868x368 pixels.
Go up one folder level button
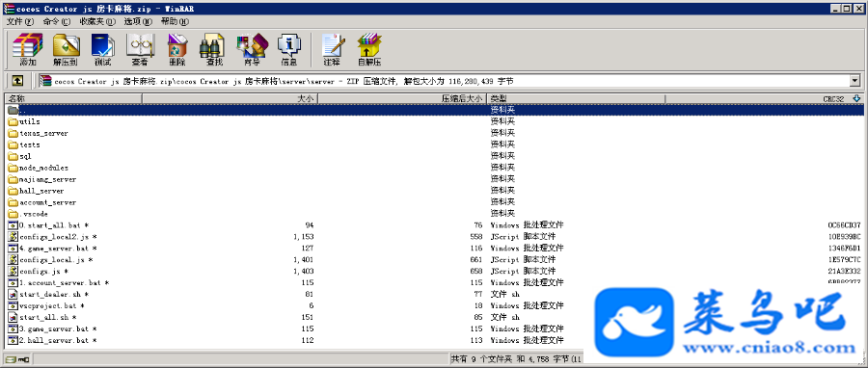click(17, 81)
